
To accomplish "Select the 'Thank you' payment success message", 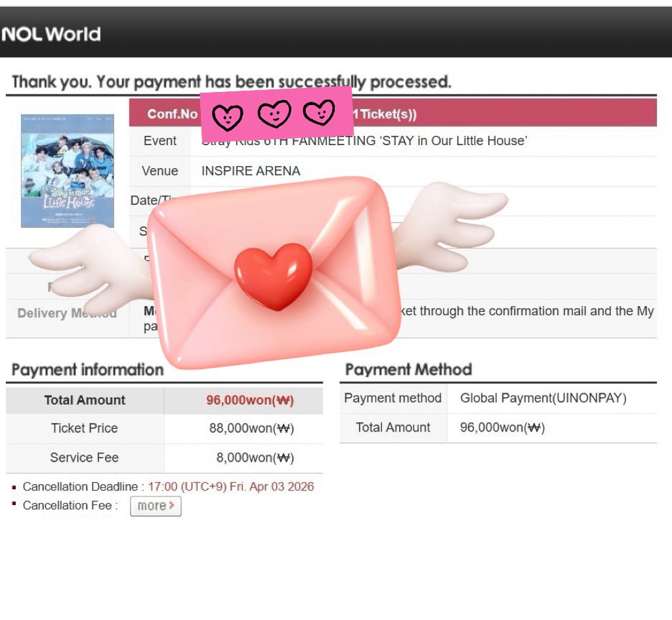I will coord(232,82).
